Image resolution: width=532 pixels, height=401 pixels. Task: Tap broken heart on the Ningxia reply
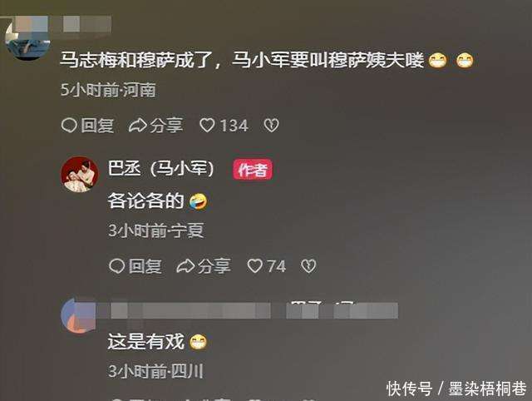308,266
